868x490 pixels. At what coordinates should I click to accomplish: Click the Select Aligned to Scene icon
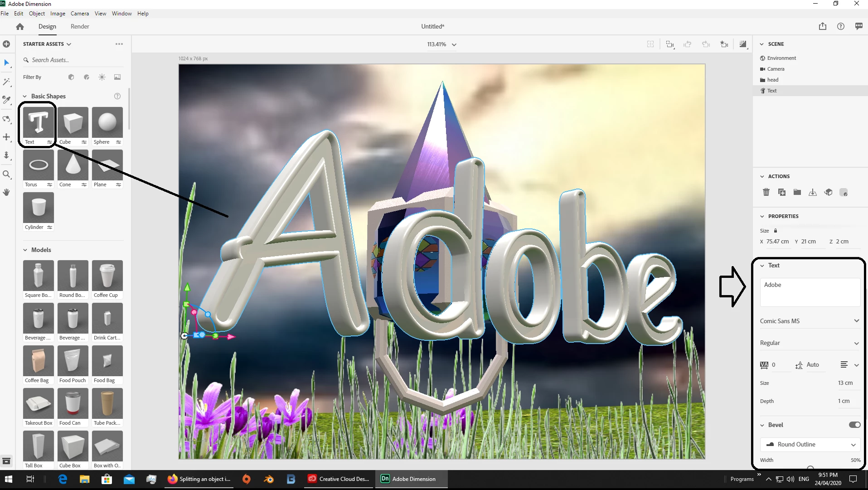pyautogui.click(x=844, y=192)
